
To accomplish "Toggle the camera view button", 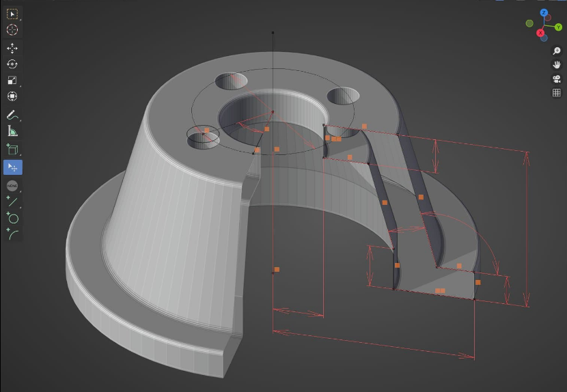I will tap(557, 79).
